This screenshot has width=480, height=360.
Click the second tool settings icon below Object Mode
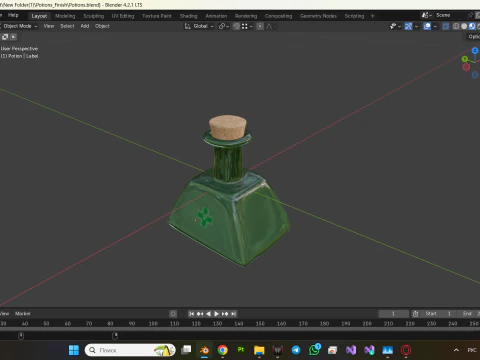(13, 37)
